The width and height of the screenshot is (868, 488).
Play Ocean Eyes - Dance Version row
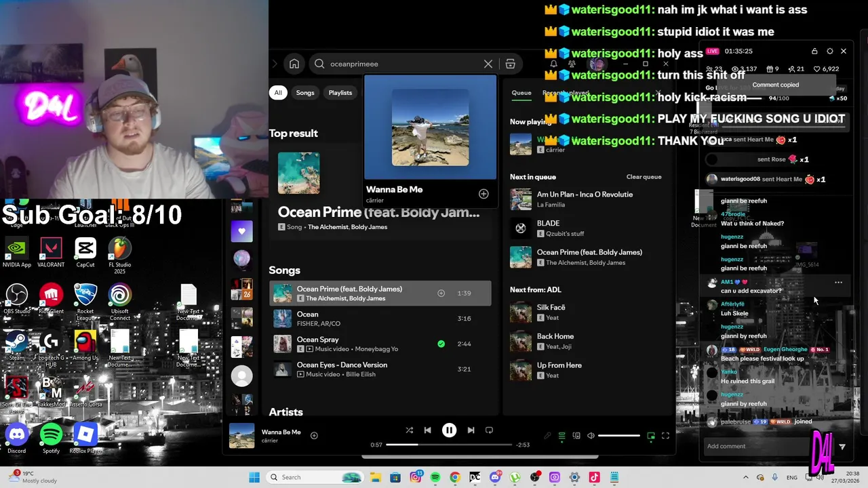click(380, 369)
